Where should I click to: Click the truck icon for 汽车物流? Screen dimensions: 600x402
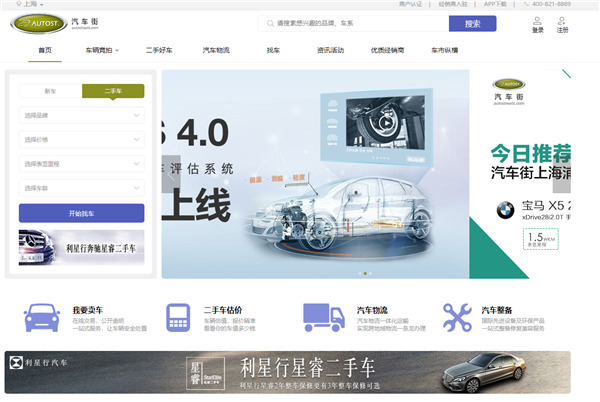[x=324, y=317]
